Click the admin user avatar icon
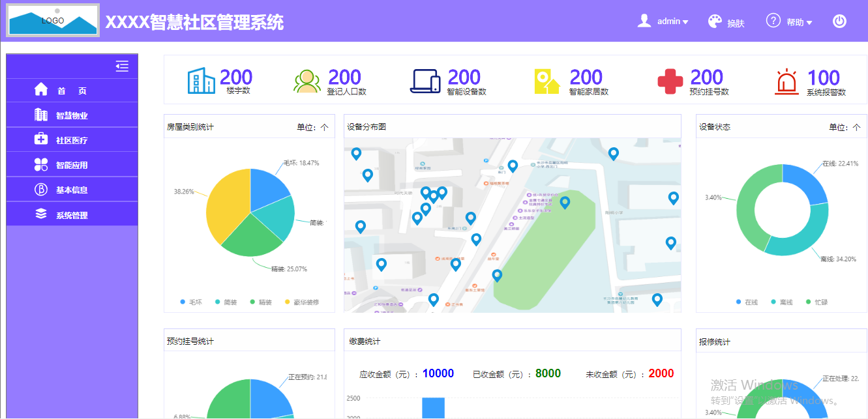 pyautogui.click(x=644, y=21)
